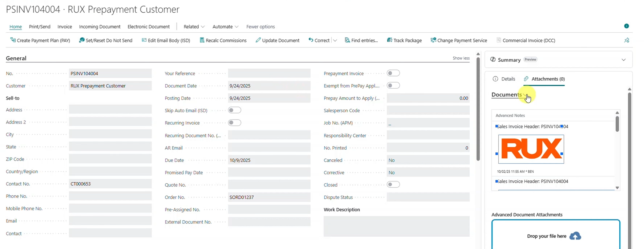Click the Preview badge beside Summary
Viewport: 644px width, 249px height.
pyautogui.click(x=530, y=60)
